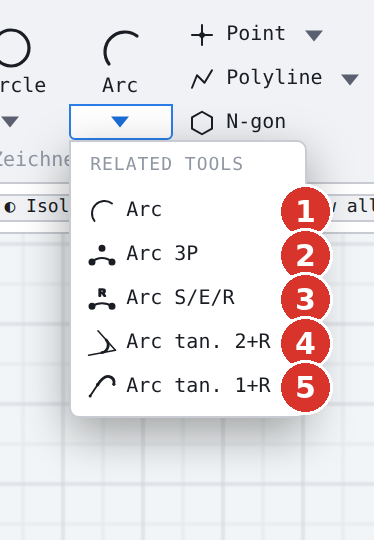This screenshot has height=540, width=374.
Task: Open the Point tool dropdown arrow
Action: (x=314, y=35)
